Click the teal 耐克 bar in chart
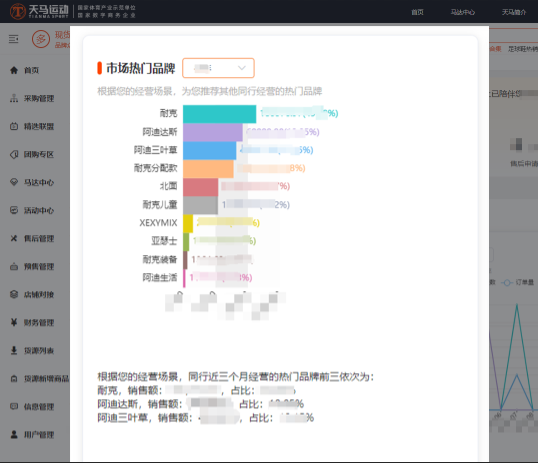Screen dimensions: 538x463 [220, 114]
